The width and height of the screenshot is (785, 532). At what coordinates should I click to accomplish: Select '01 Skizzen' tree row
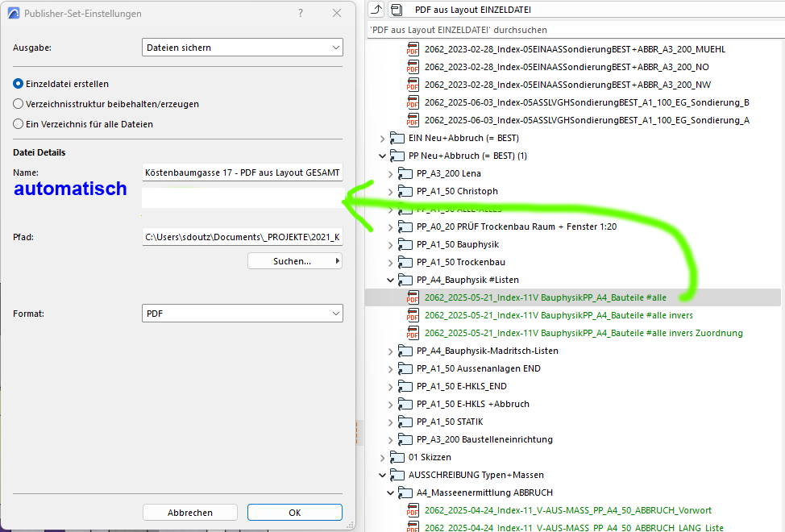pos(430,457)
